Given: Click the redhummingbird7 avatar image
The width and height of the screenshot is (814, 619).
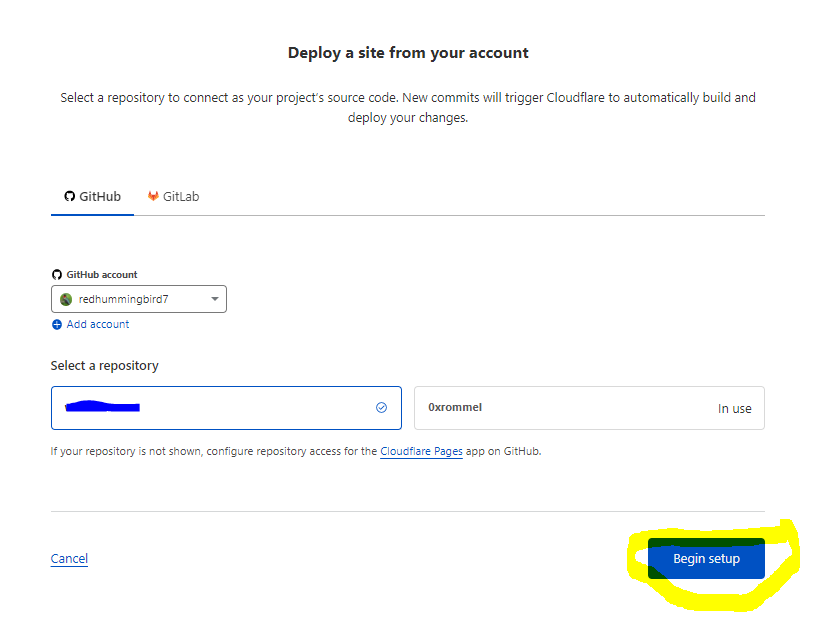Looking at the screenshot, I should point(67,299).
